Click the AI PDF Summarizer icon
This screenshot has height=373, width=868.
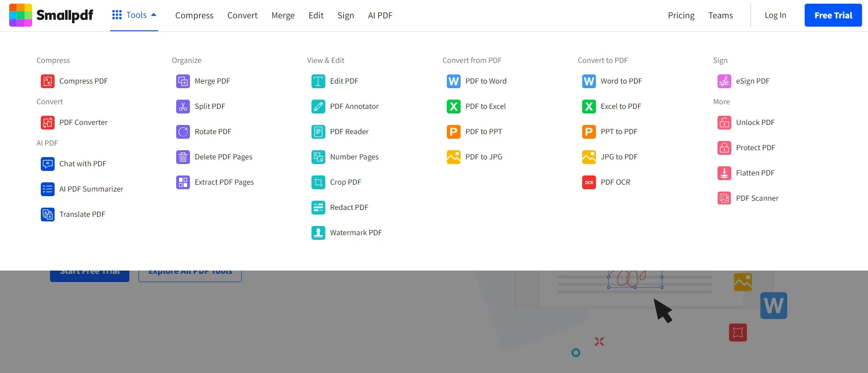click(x=48, y=189)
